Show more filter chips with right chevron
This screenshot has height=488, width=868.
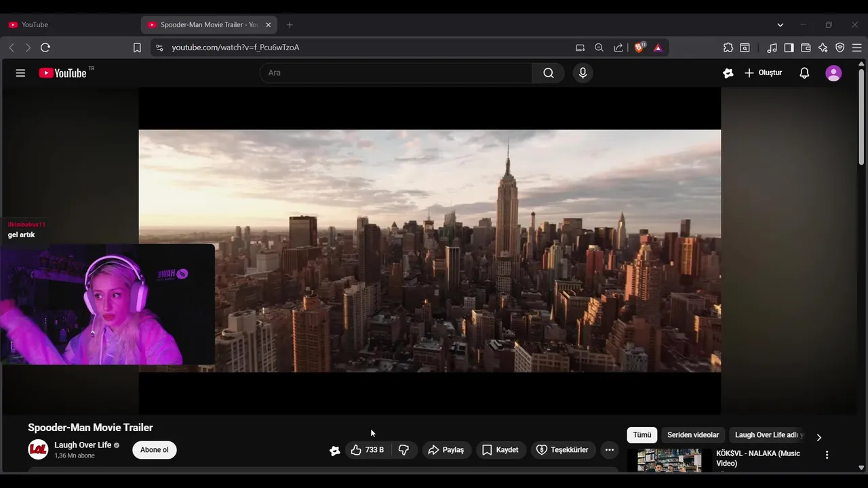818,437
